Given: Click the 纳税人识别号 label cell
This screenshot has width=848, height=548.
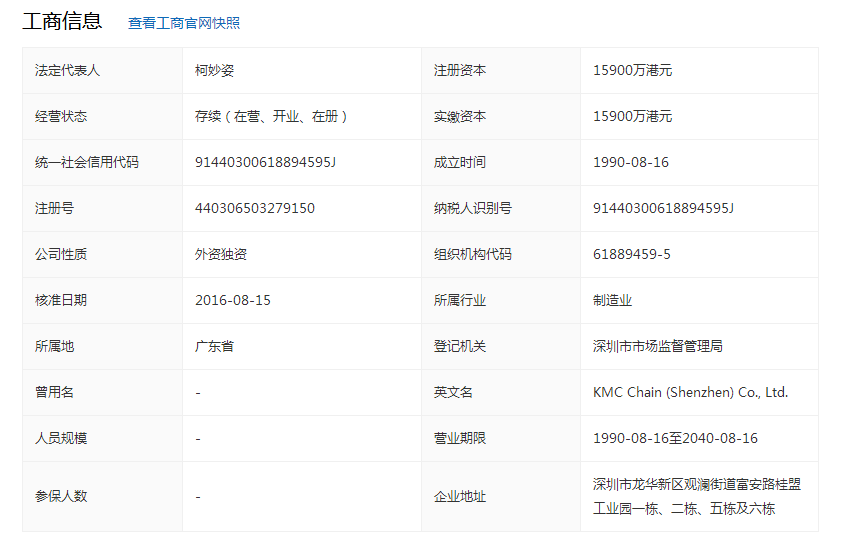Looking at the screenshot, I should click(x=501, y=208).
